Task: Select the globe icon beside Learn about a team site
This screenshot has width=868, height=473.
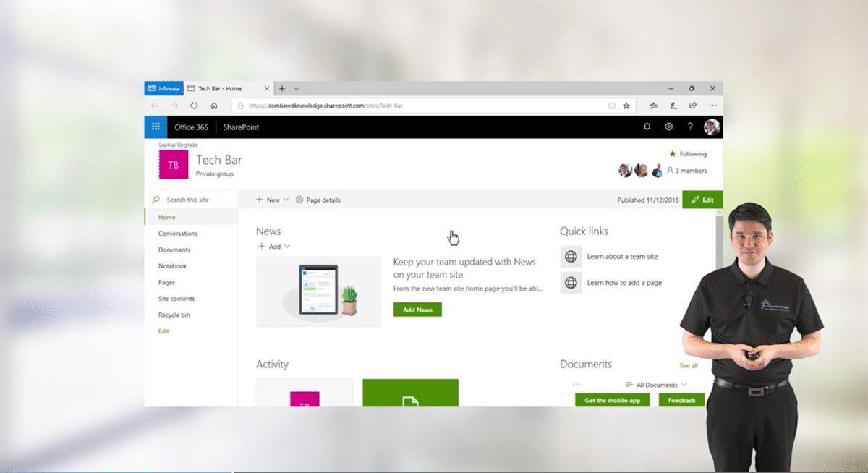Action: [570, 256]
